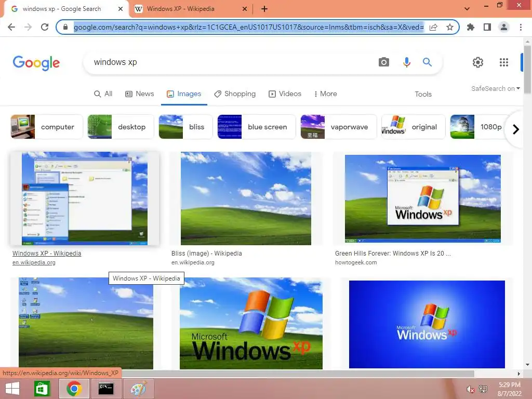This screenshot has width=532, height=399.
Task: Open the Chrome side panel
Action: 487,27
